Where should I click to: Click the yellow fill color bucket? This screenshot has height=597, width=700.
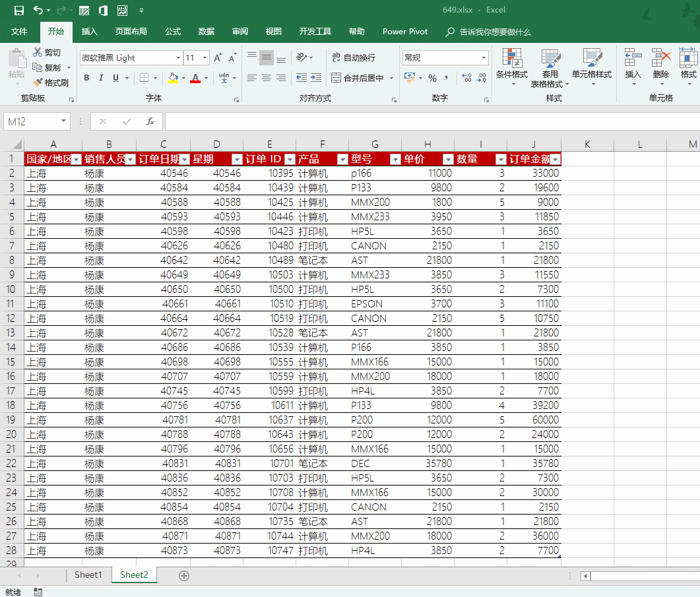(x=172, y=78)
